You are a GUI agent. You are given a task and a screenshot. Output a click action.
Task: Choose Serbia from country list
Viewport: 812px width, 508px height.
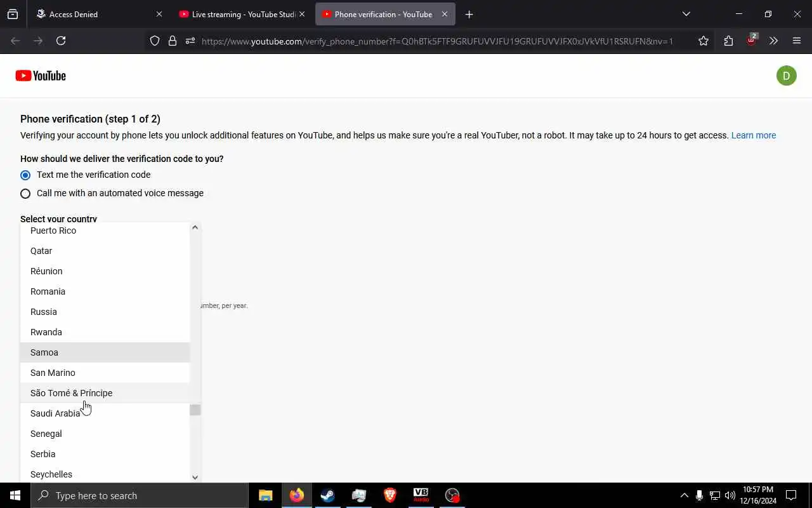(105, 454)
